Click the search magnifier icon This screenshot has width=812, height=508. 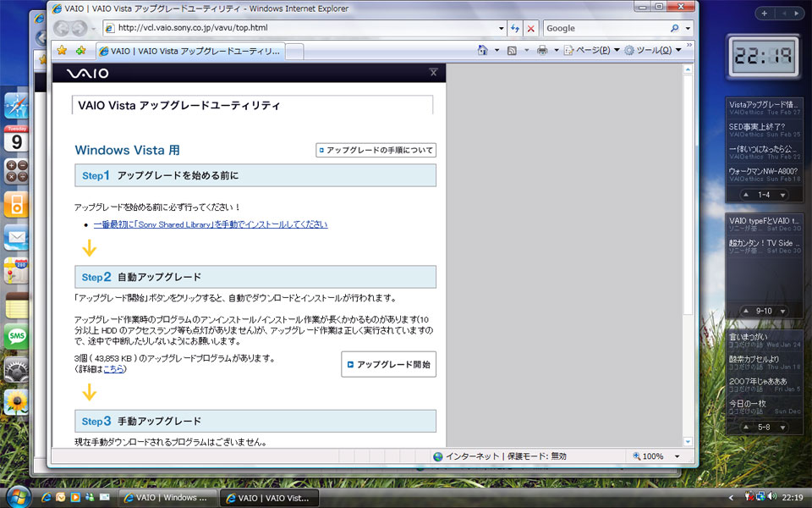pos(674,29)
